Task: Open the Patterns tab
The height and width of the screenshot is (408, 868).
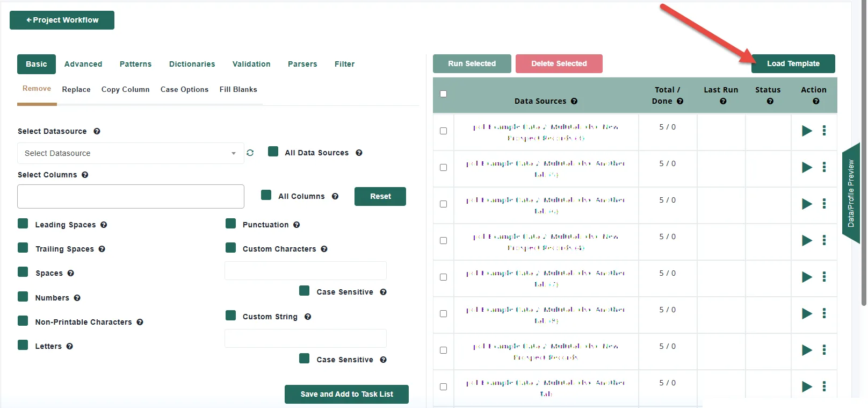Action: coord(135,64)
